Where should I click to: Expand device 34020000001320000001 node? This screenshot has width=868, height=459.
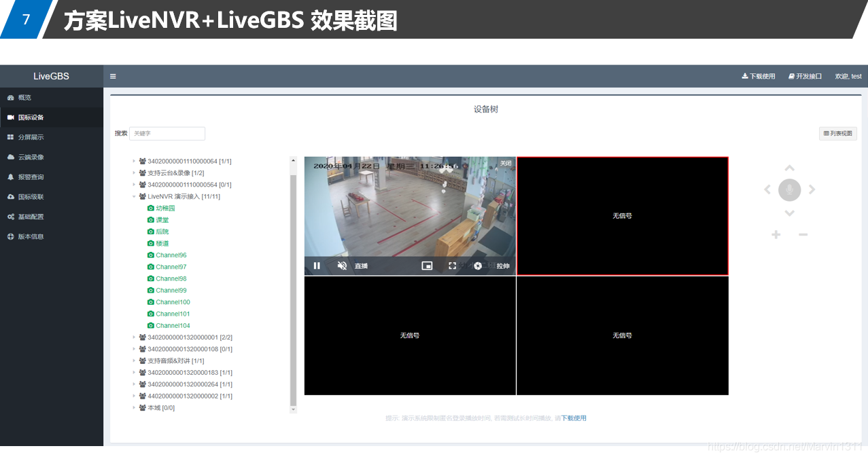point(134,337)
